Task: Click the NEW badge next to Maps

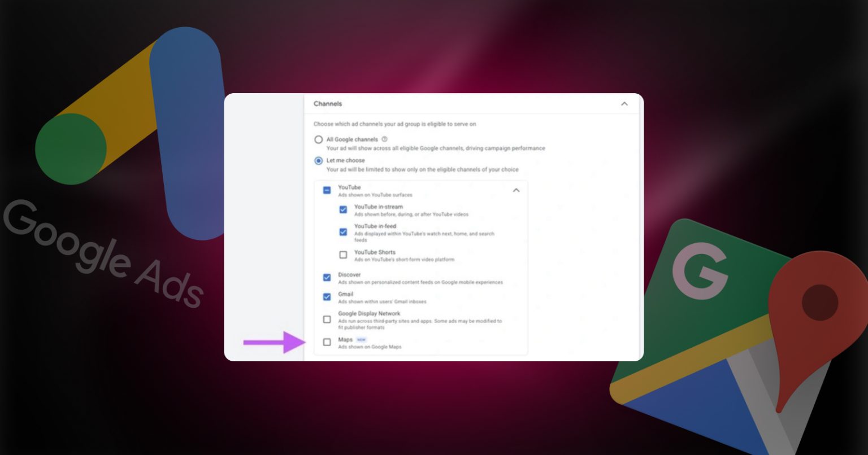Action: (x=362, y=340)
